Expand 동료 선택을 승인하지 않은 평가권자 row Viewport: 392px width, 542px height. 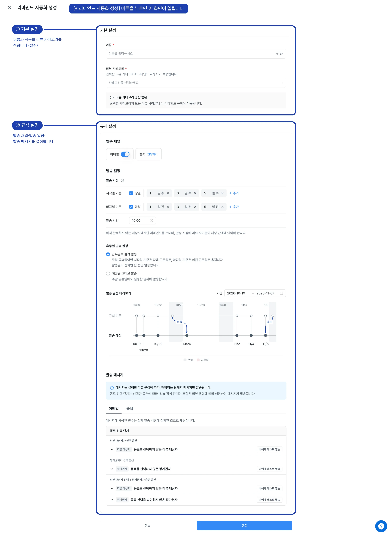click(112, 500)
